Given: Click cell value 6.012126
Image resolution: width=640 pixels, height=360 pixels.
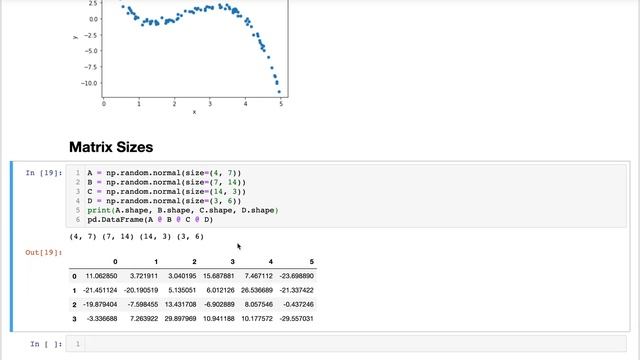Looking at the screenshot, I should coord(220,291).
